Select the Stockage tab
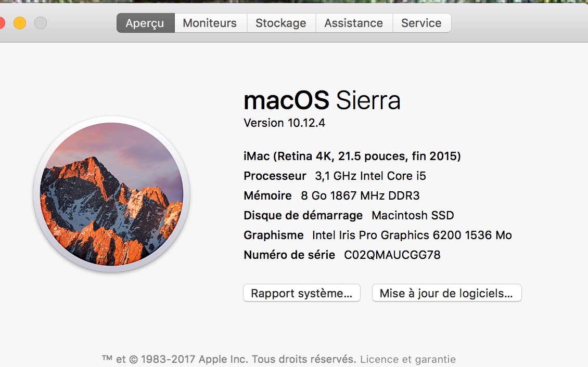This screenshot has height=367, width=588. pyautogui.click(x=281, y=23)
